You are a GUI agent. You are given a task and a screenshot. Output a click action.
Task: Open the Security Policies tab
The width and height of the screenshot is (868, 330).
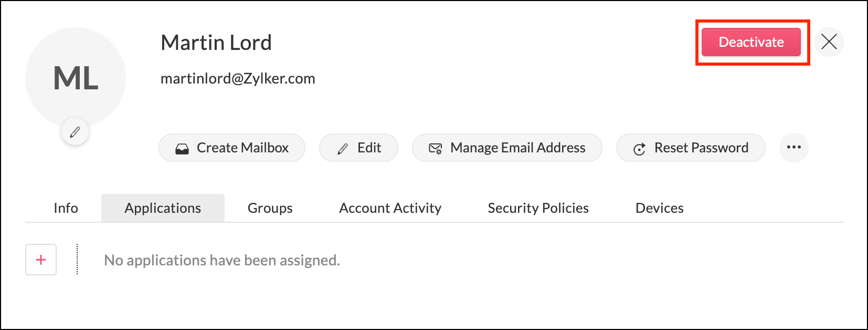coord(538,208)
